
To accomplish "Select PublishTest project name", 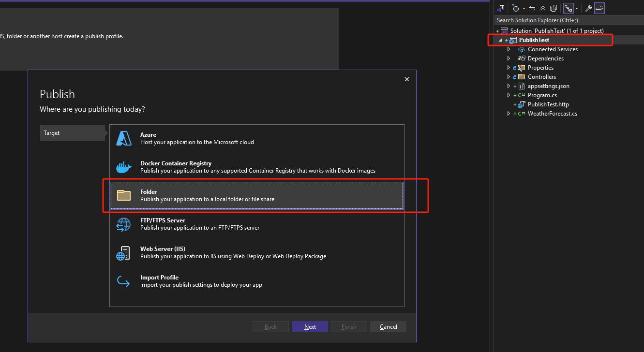I will pos(534,40).
